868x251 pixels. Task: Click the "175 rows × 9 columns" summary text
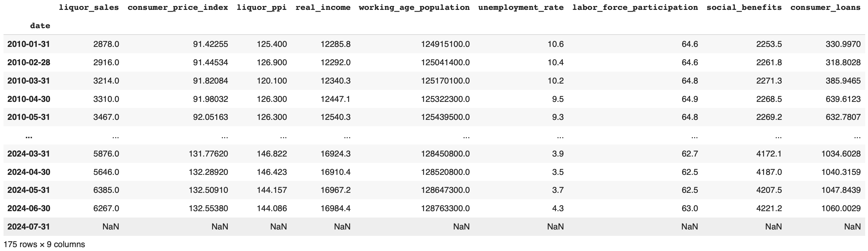click(x=44, y=244)
